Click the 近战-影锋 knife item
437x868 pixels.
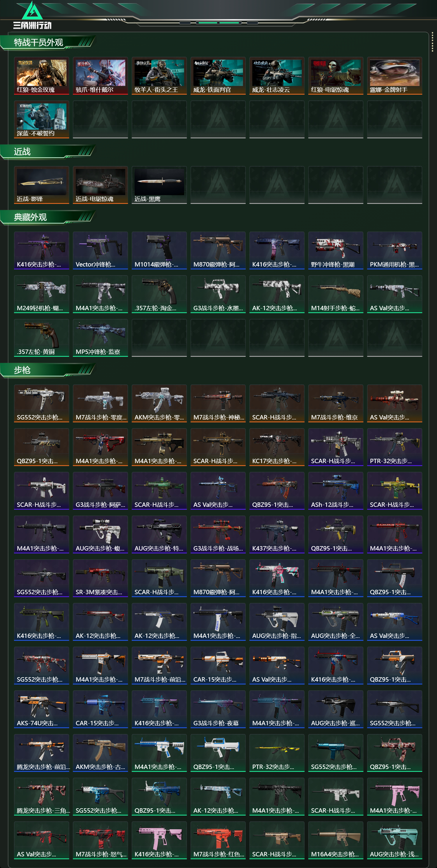[41, 185]
